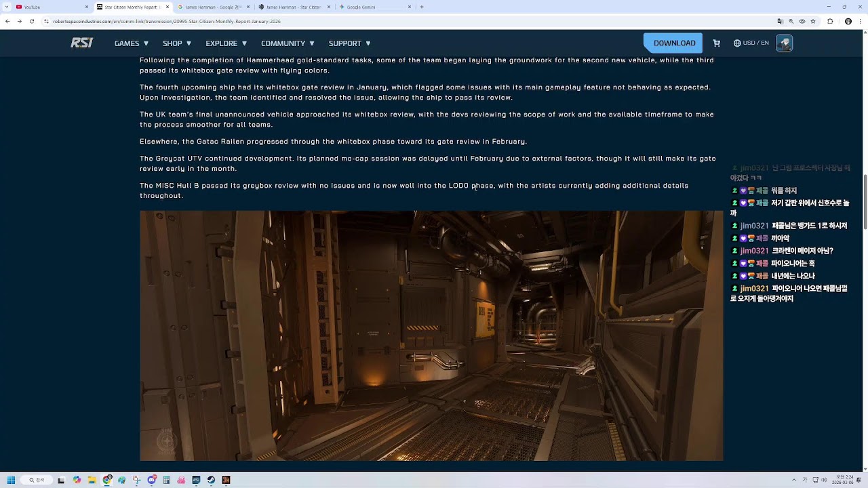Click the DOWNLOAD button

(x=674, y=43)
